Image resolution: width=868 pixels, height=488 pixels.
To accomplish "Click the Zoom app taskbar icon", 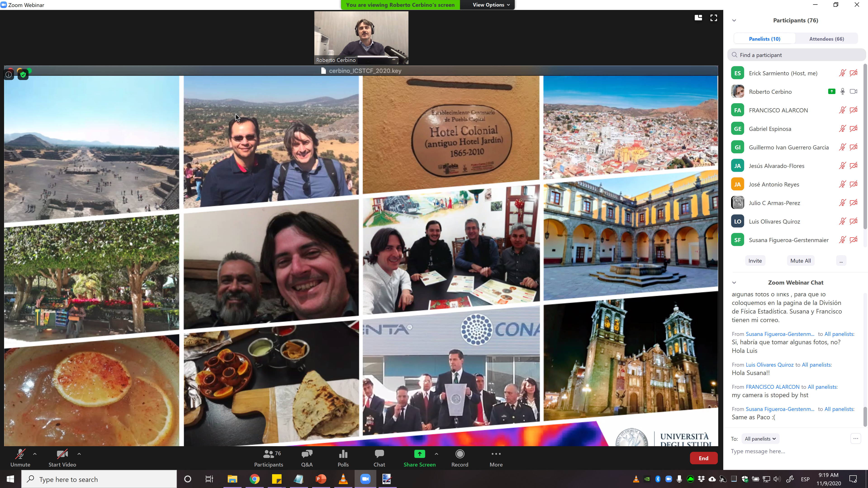I will click(365, 479).
